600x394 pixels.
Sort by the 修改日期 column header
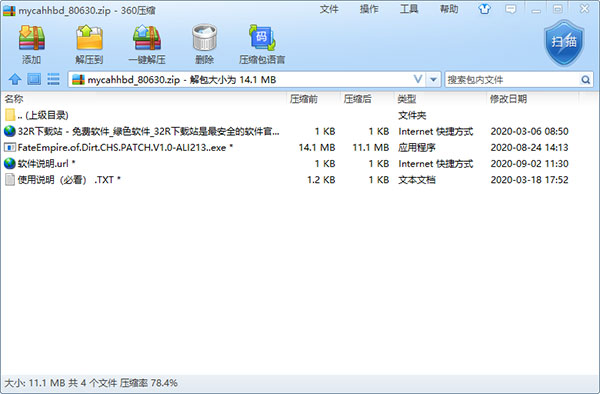[x=509, y=99]
